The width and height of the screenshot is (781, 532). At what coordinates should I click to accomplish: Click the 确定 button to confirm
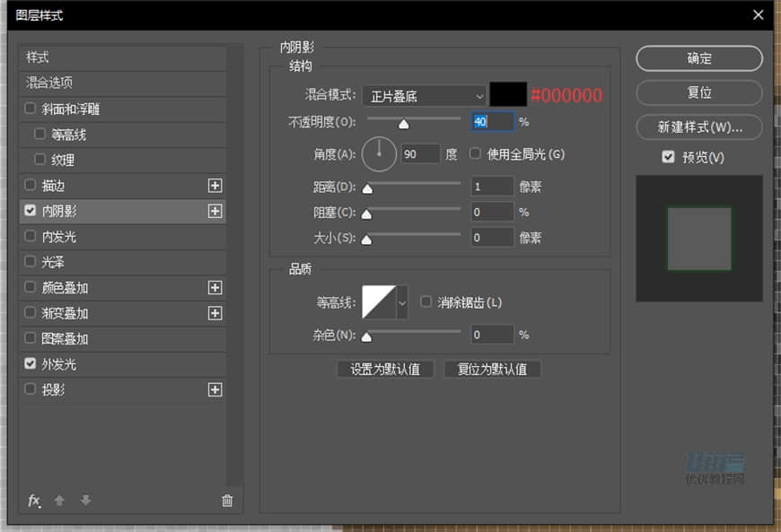(x=698, y=58)
